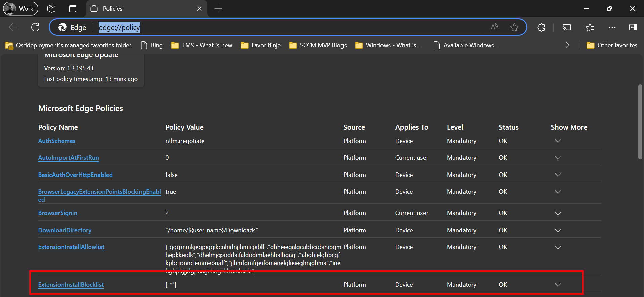Click the Read aloud icon in address bar
Screen dimensions: 644x297
click(x=494, y=27)
